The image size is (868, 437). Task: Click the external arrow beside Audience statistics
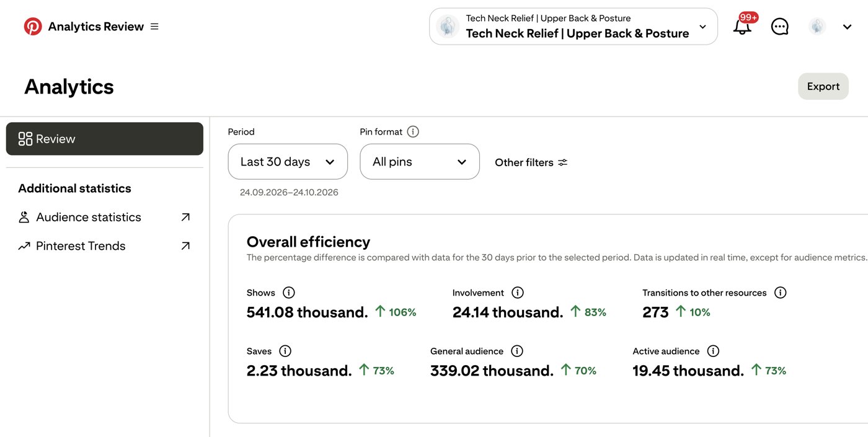point(185,217)
